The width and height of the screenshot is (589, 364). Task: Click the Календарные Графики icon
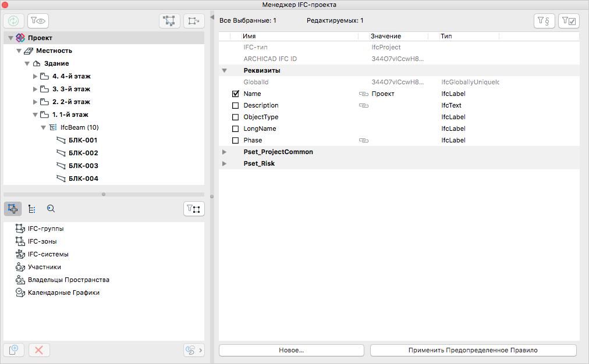20,292
